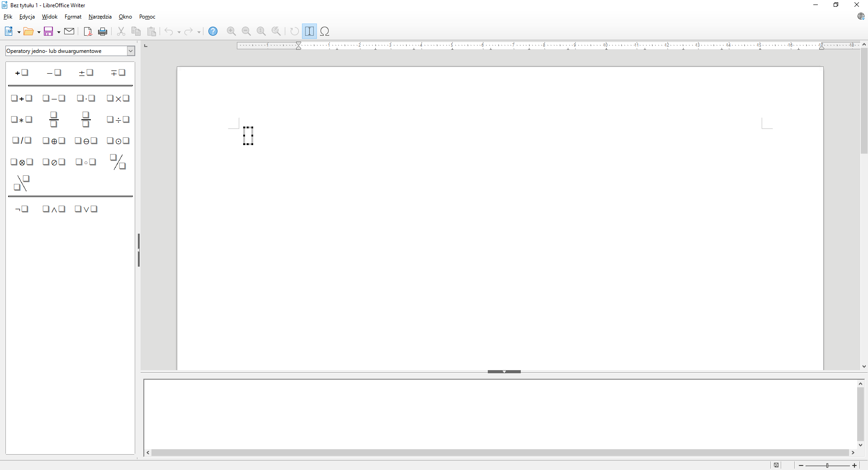The width and height of the screenshot is (868, 470).
Task: Select the plus-minus operator element
Action: [x=86, y=72]
